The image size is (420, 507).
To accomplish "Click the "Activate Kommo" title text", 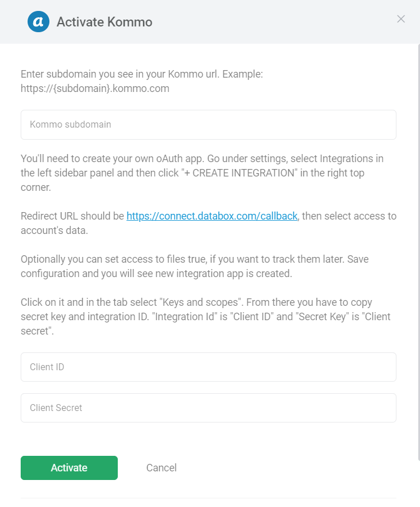I will (x=105, y=22).
